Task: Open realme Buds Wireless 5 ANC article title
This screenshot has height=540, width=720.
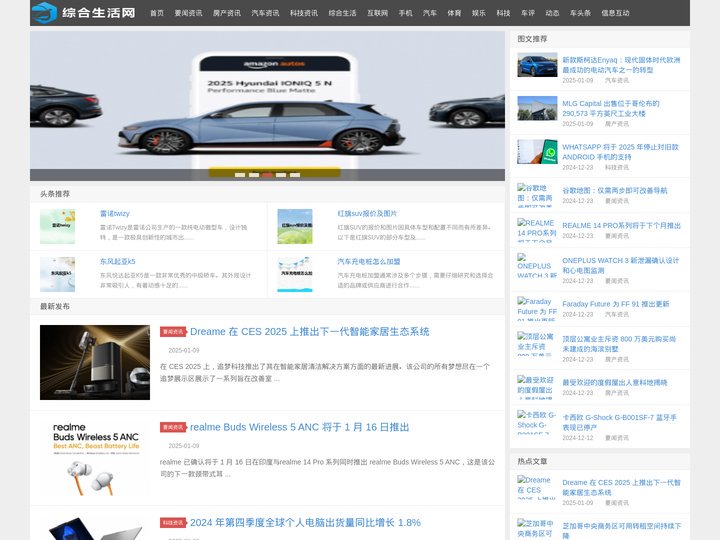Action: [299, 427]
